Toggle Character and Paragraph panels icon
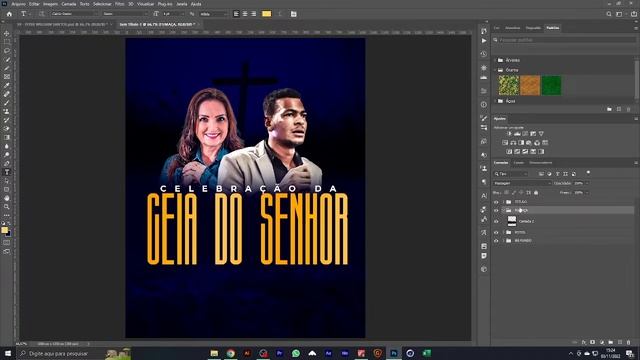Viewport: 640px width, 360px height. pos(293,14)
